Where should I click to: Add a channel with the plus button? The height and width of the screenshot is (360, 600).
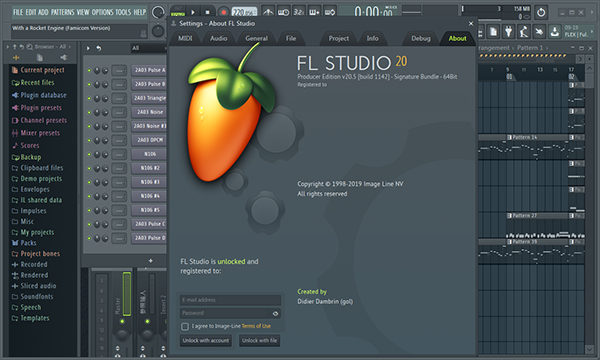(x=151, y=261)
